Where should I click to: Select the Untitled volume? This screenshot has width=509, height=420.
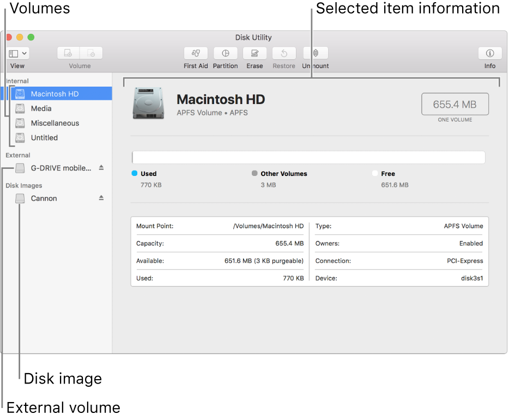point(45,137)
